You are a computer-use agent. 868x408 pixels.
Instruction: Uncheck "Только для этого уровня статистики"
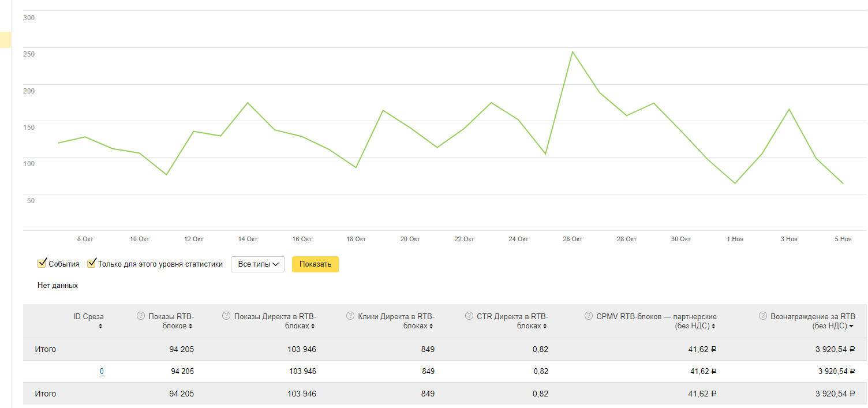(92, 264)
